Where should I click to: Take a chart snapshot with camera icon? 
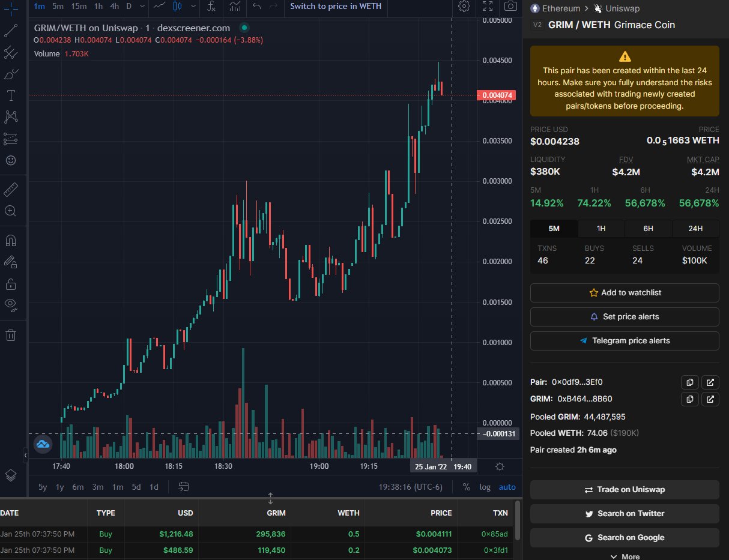(510, 7)
